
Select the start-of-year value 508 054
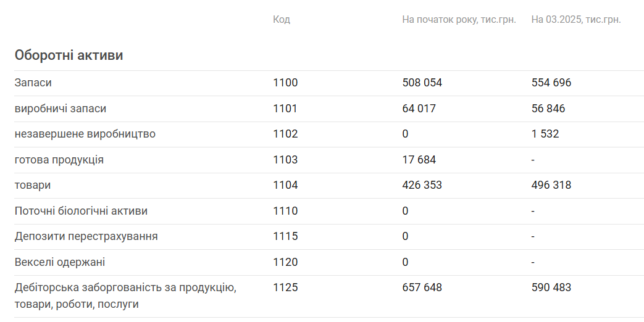(x=422, y=83)
